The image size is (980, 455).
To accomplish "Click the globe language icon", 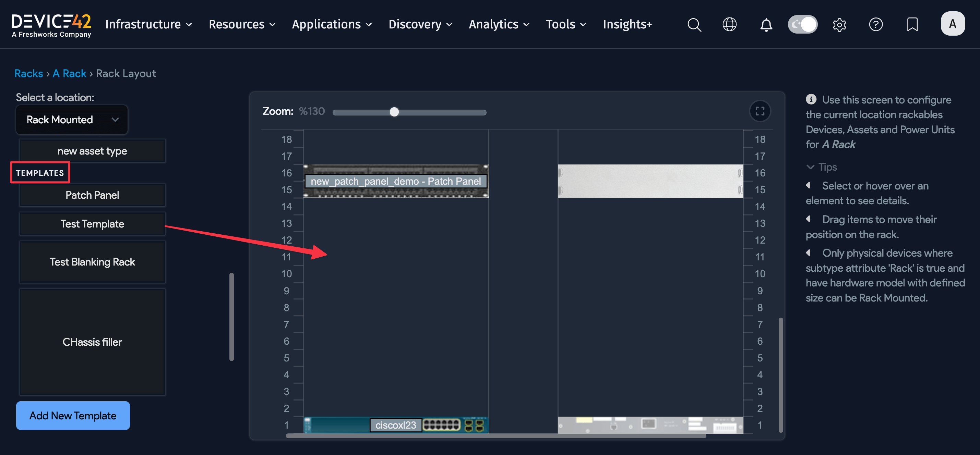I will [x=729, y=24].
